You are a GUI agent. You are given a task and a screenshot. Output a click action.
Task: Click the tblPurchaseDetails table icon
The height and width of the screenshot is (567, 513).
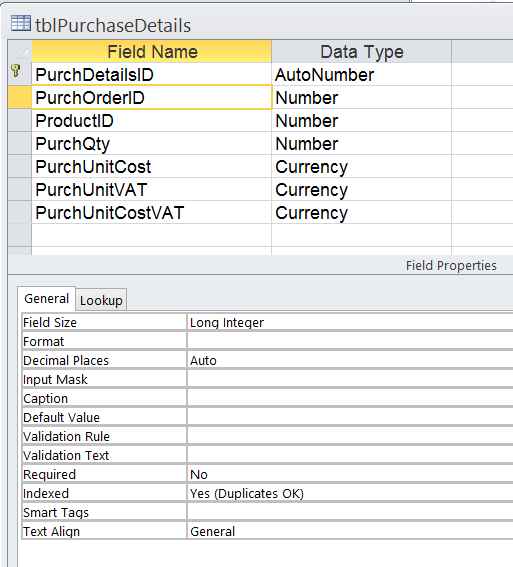pyautogui.click(x=21, y=24)
